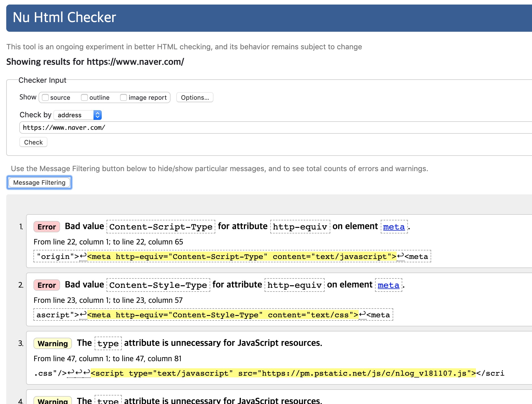Click the Content-Style-Type code value
The height and width of the screenshot is (404, 532).
(x=158, y=285)
